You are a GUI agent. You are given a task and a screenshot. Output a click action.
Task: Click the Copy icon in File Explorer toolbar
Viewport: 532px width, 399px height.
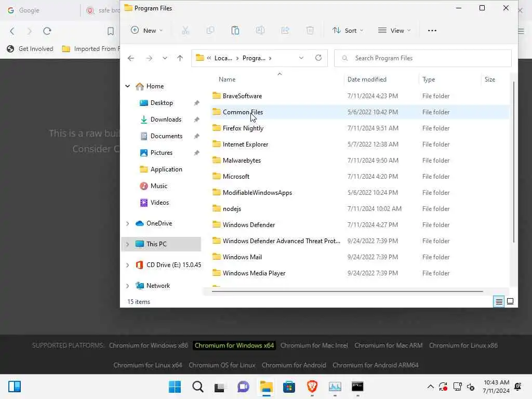[x=210, y=31]
